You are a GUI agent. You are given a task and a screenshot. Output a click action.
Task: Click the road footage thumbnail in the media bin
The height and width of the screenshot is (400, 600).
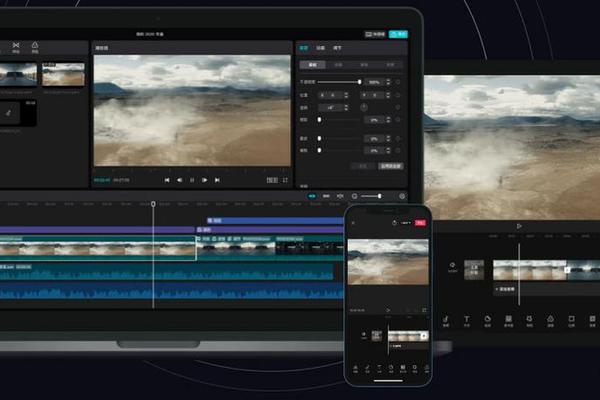[x=18, y=75]
